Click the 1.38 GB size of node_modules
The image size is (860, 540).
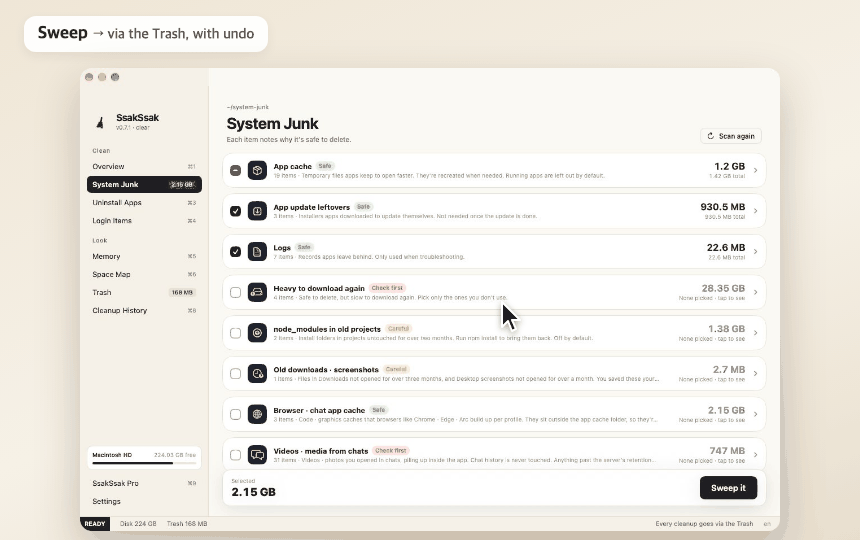pyautogui.click(x=727, y=328)
